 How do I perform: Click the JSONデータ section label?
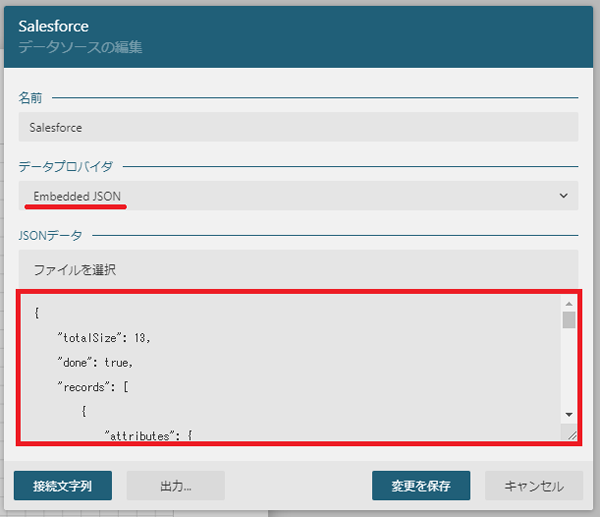(50, 235)
